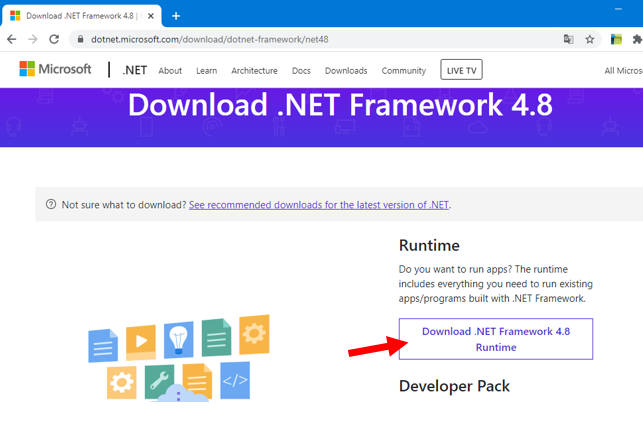Open the Architecture menu item
643x433 pixels.
tap(254, 71)
